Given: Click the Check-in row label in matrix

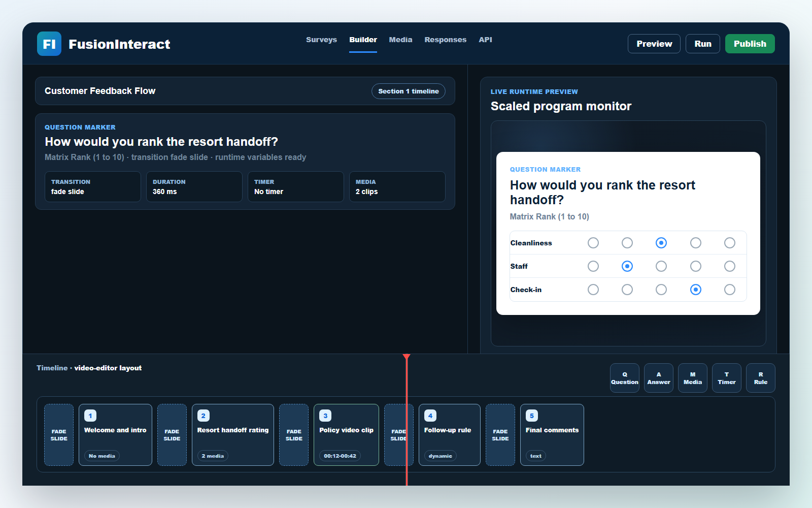Looking at the screenshot, I should 526,290.
